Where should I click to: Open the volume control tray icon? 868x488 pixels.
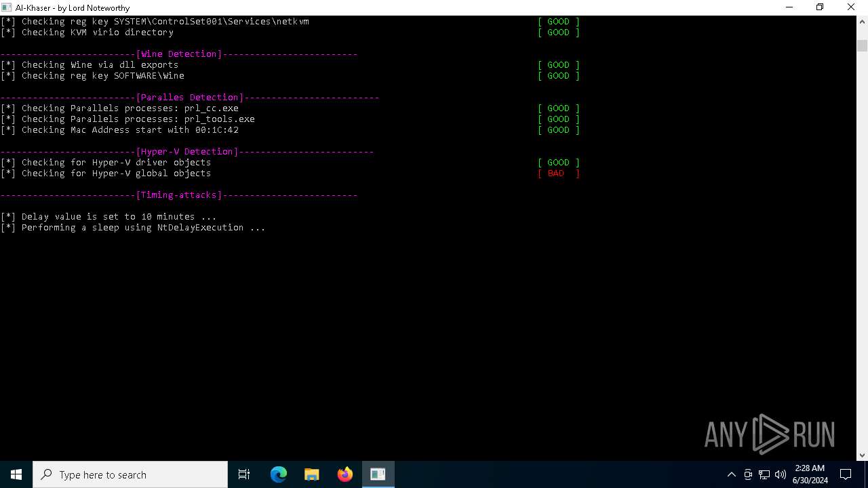point(781,474)
